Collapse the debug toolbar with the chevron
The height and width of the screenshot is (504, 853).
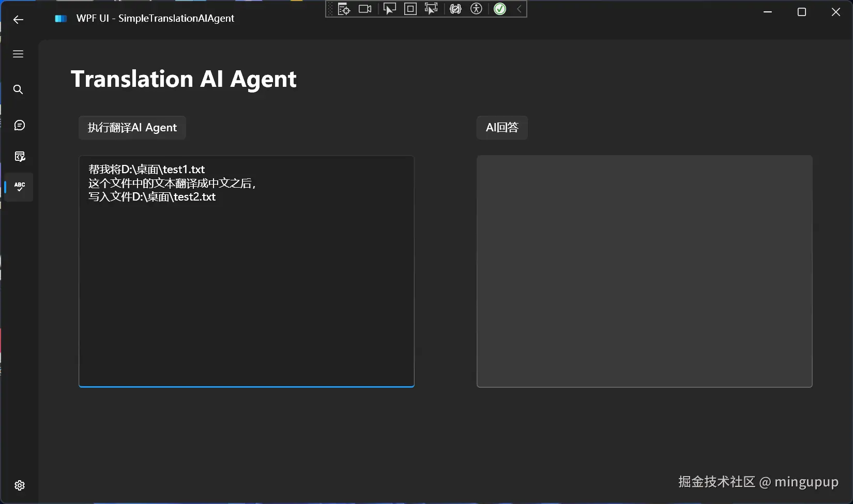(520, 9)
